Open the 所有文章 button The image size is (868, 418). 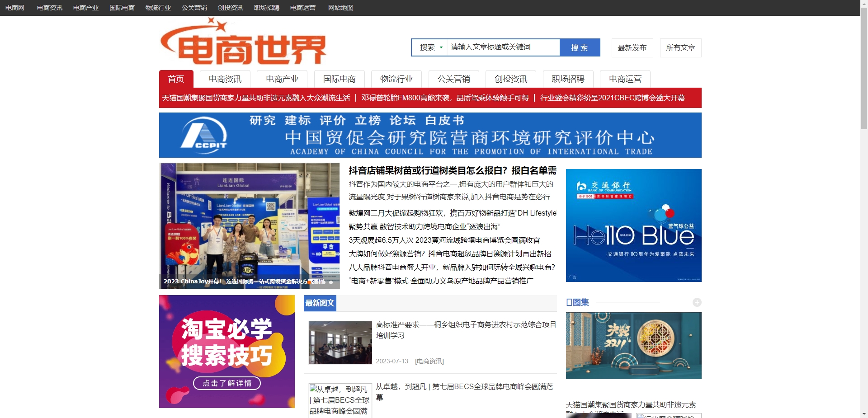click(680, 48)
